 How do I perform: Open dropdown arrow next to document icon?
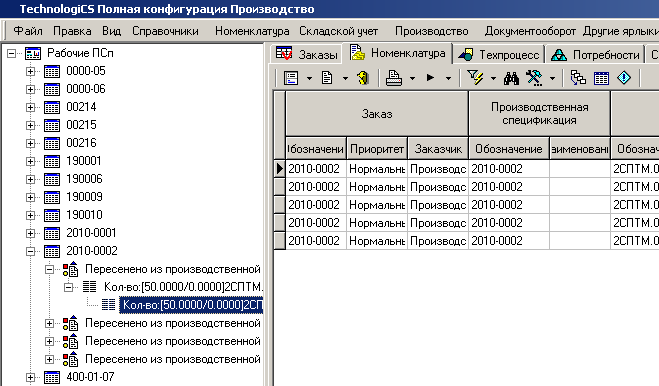(x=345, y=78)
